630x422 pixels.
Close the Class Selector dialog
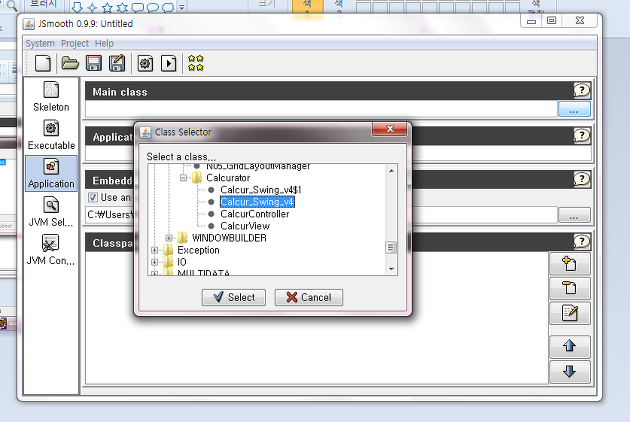390,129
